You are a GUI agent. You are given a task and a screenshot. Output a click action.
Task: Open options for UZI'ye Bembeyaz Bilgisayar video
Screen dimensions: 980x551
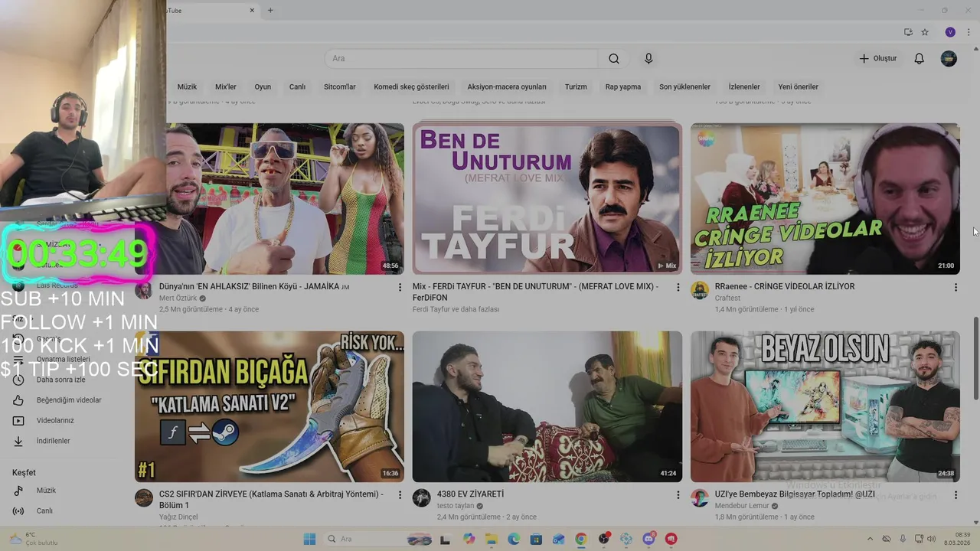pos(955,495)
